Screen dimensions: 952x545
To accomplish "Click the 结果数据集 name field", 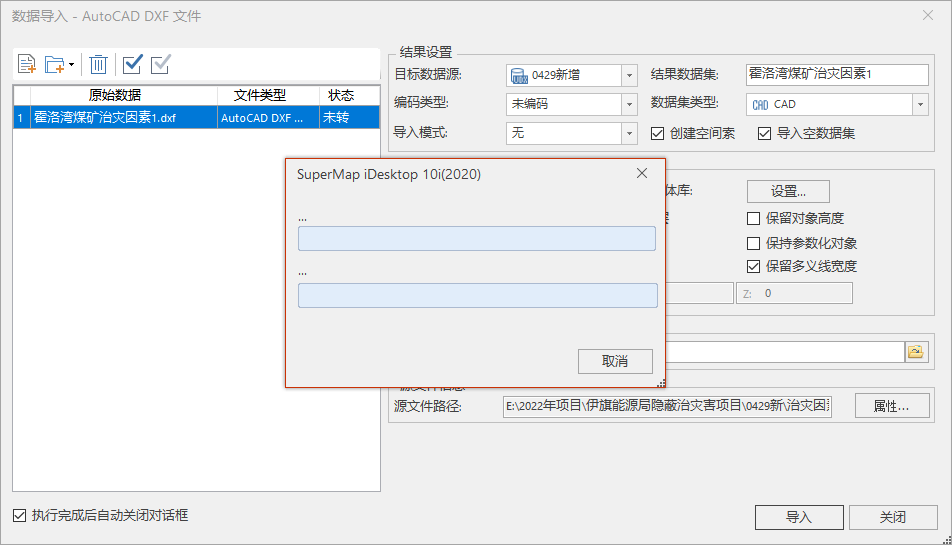I will click(x=837, y=75).
